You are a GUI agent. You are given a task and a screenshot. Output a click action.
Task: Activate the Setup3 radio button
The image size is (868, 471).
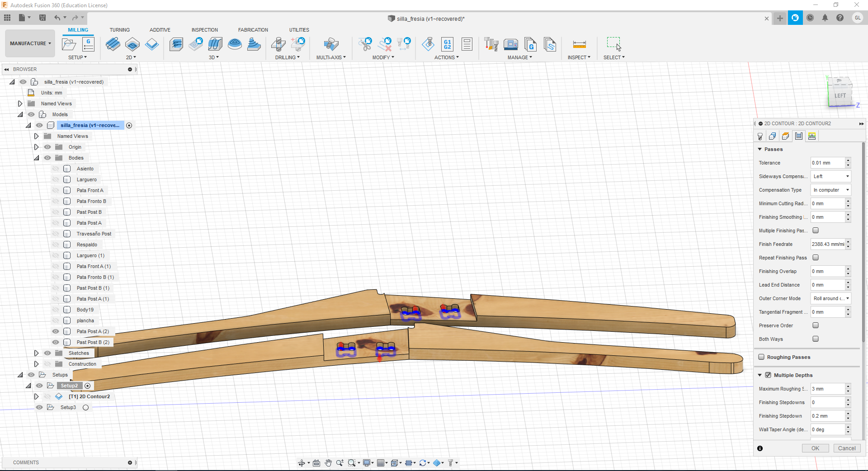pyautogui.click(x=85, y=408)
